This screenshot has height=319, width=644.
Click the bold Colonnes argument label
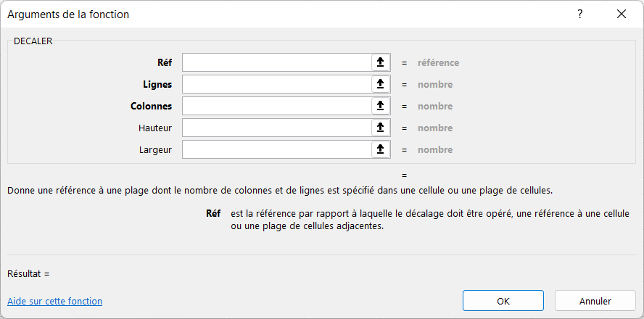[x=152, y=106]
